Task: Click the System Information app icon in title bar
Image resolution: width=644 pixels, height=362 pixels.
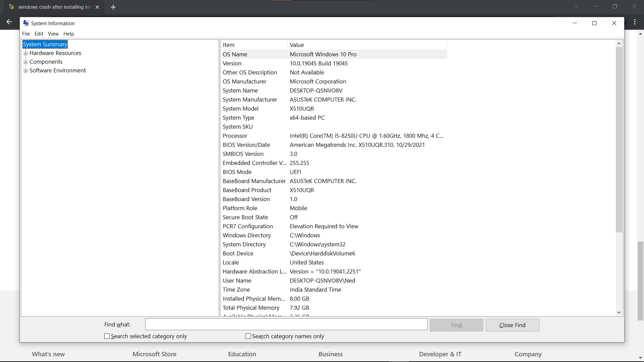Action: point(26,23)
